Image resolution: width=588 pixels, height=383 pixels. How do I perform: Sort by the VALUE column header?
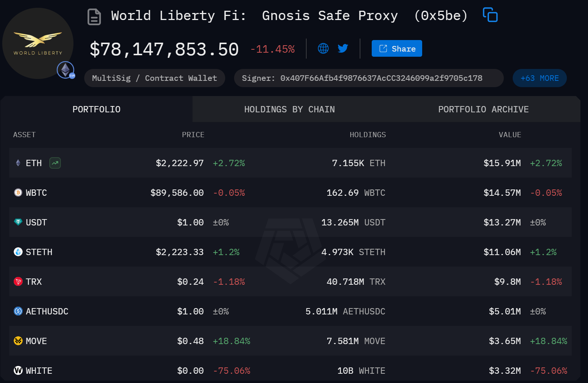[510, 135]
